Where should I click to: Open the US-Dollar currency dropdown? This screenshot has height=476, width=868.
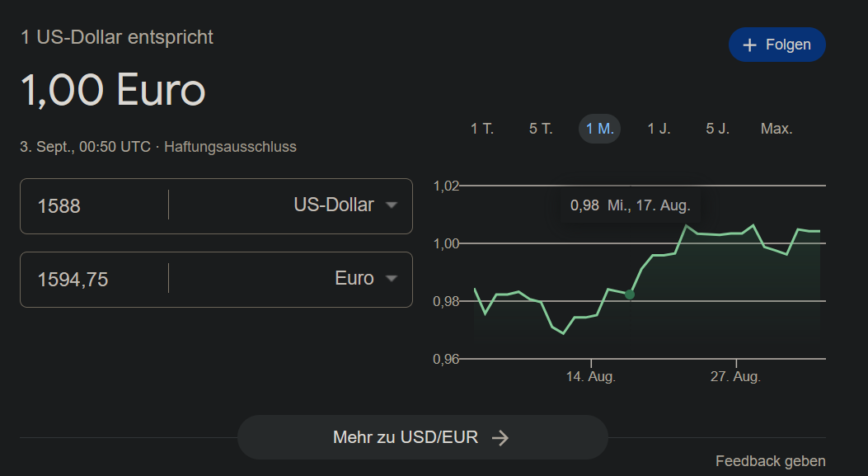[345, 205]
